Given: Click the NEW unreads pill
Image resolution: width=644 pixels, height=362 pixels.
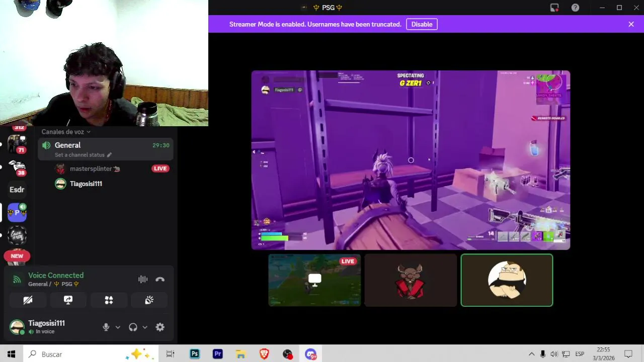Looking at the screenshot, I should [x=17, y=256].
